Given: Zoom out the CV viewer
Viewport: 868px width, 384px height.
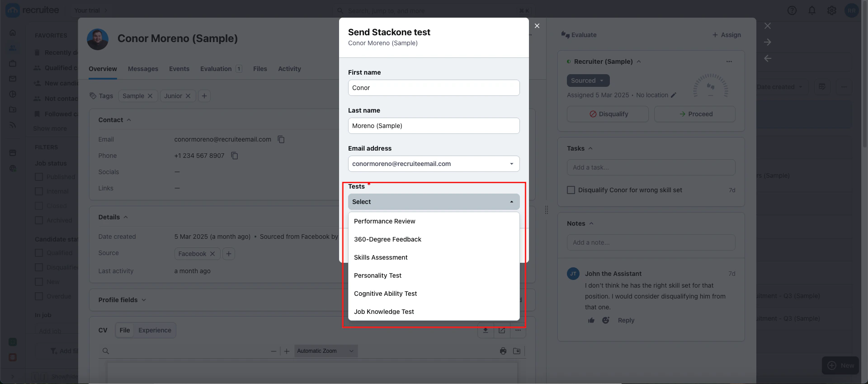Looking at the screenshot, I should pyautogui.click(x=274, y=351).
